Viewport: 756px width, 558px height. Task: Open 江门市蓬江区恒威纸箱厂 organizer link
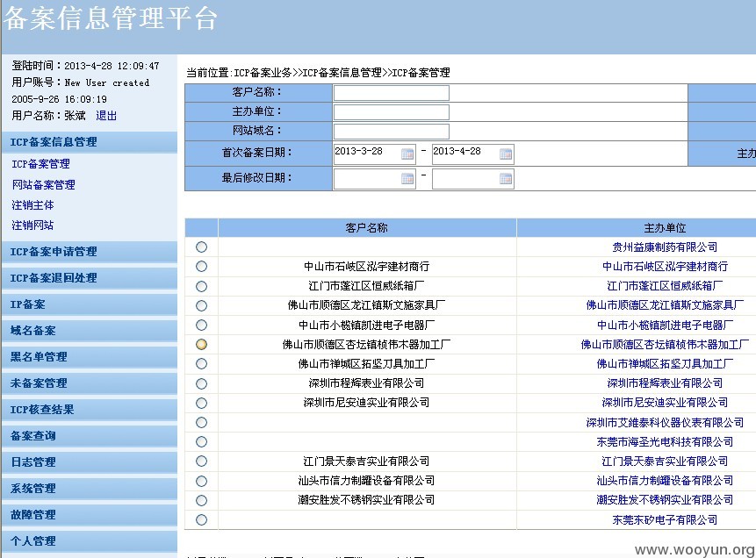(665, 286)
